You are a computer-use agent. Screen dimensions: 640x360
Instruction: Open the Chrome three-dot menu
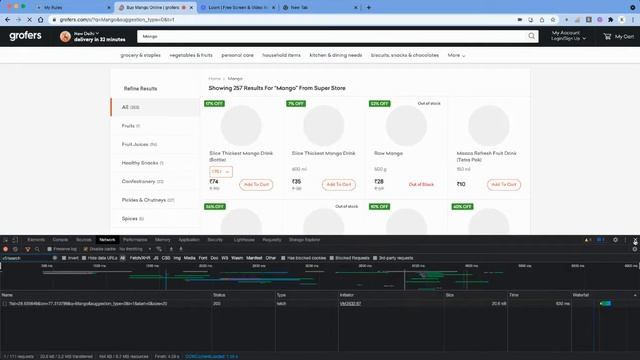pyautogui.click(x=633, y=19)
